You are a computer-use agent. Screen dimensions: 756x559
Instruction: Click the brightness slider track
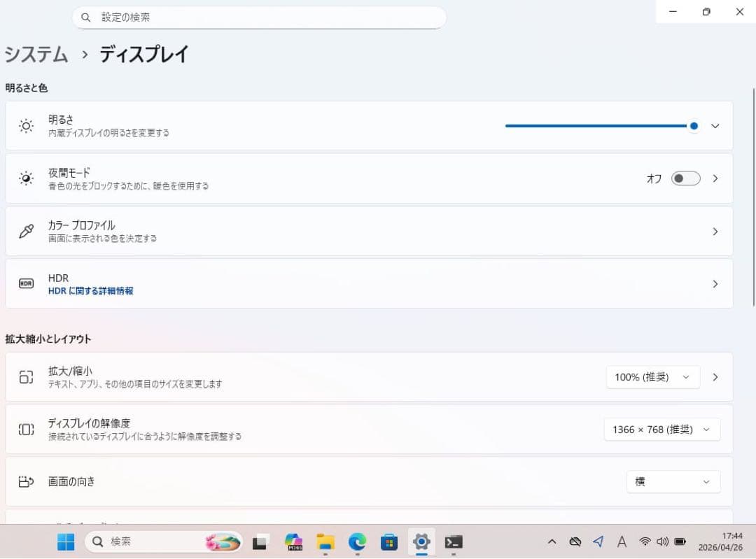[x=599, y=126]
